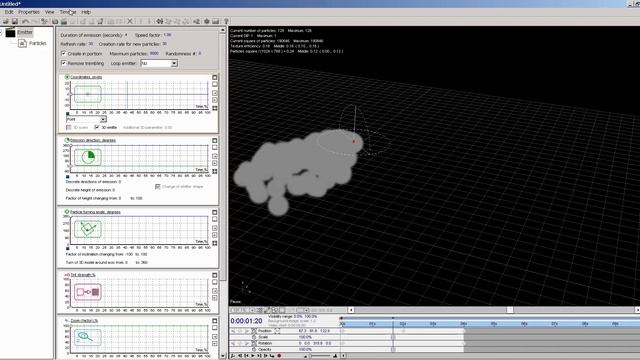
Task: Click the Tint strength thumbnail image
Action: click(x=88, y=292)
